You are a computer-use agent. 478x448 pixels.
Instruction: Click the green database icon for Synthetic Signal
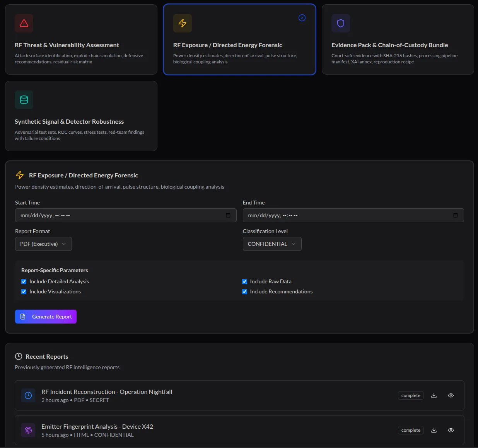click(x=24, y=100)
